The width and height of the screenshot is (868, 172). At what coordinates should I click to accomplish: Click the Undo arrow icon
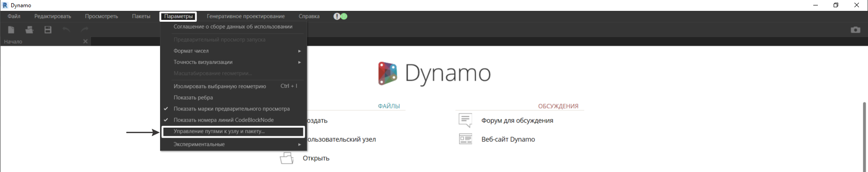(x=66, y=29)
